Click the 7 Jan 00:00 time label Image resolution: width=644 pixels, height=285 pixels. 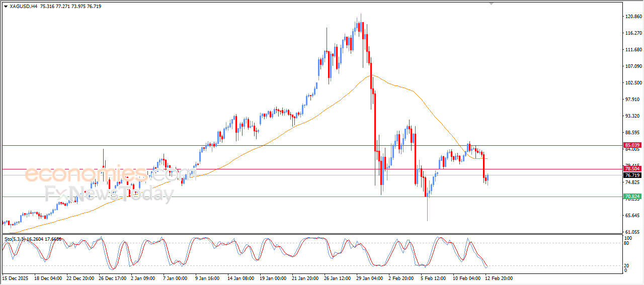175,278
